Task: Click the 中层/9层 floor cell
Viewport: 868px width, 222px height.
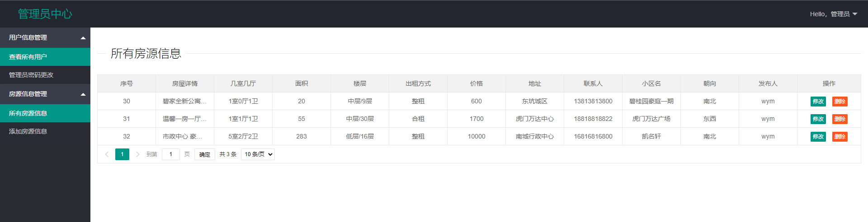Action: (360, 101)
